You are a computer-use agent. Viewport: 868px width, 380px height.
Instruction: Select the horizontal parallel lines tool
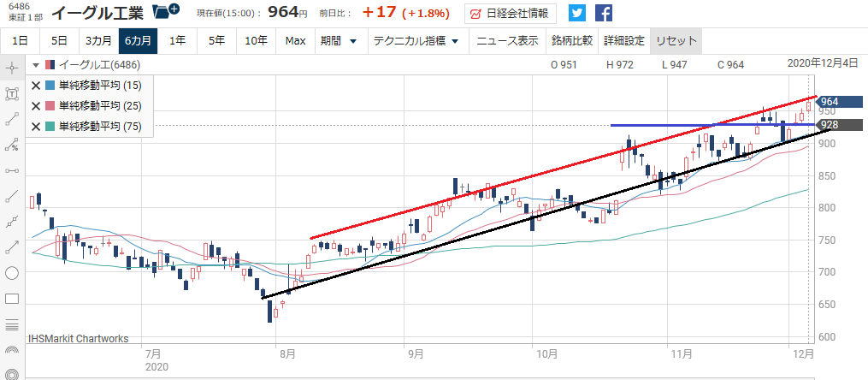point(12,324)
